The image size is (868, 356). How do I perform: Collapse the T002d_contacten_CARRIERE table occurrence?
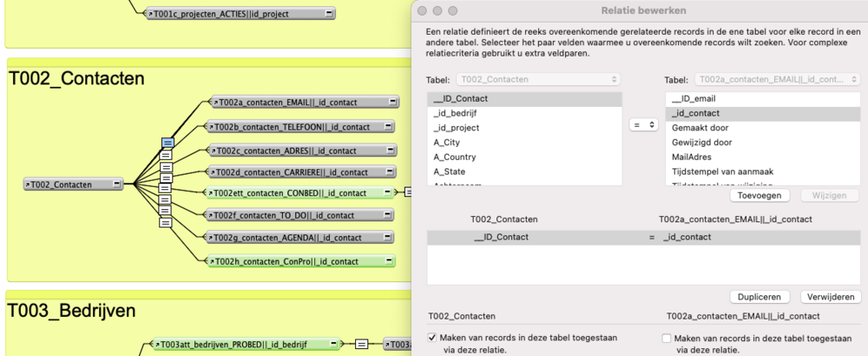[390, 172]
